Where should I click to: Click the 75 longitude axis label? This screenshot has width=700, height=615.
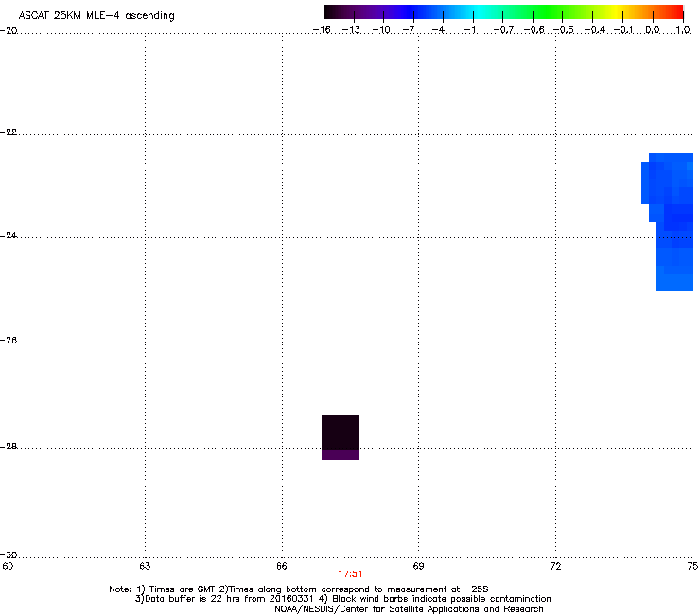coord(692,567)
